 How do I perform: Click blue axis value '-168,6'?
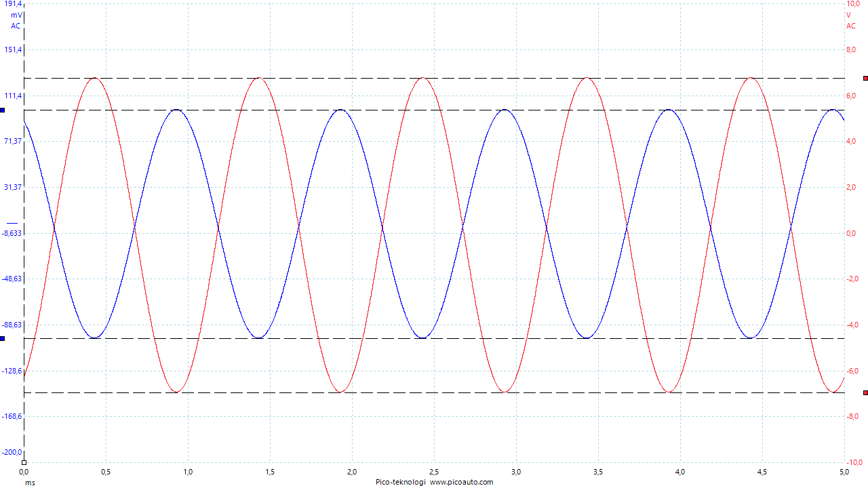coord(12,416)
